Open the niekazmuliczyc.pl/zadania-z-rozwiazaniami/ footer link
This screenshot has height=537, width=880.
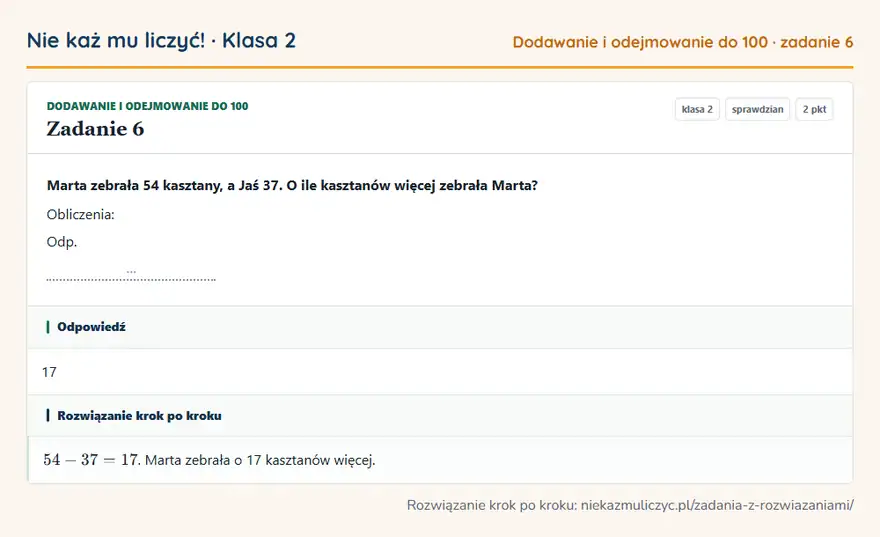(x=717, y=505)
